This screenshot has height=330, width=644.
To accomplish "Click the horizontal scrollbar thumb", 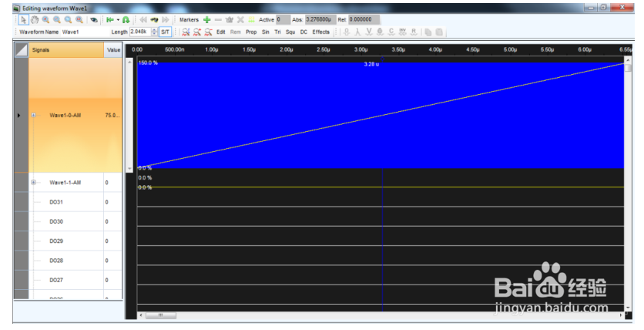I will coord(161,315).
